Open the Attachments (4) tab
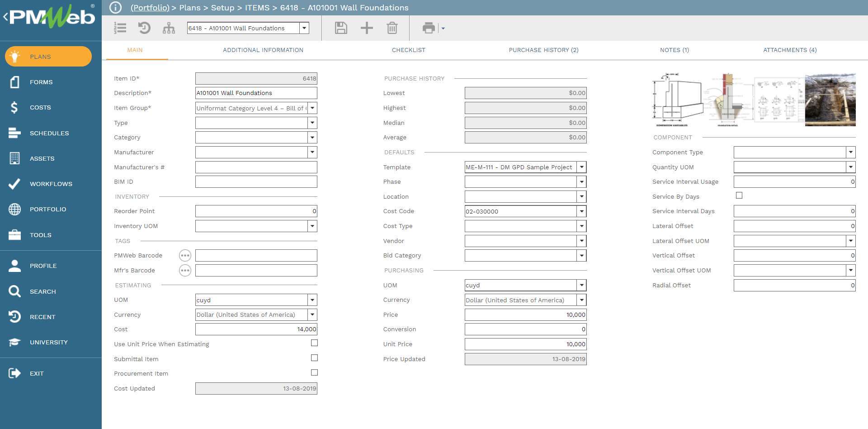868x429 pixels. point(790,50)
